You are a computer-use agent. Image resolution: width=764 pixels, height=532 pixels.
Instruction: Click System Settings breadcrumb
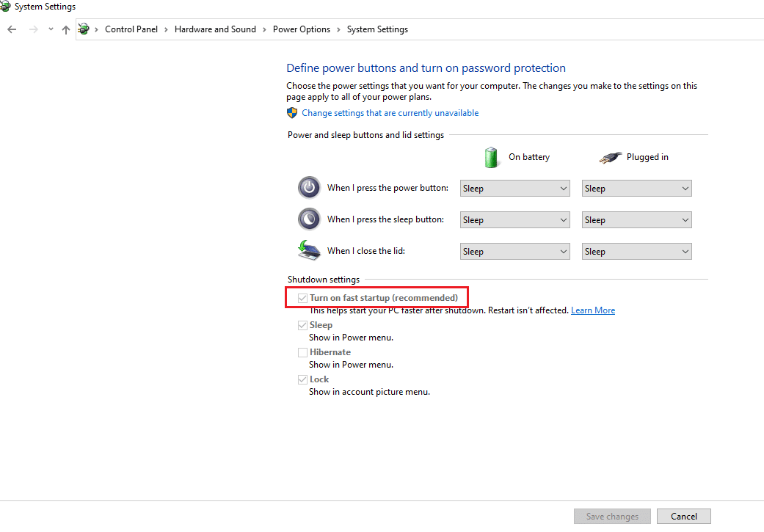pos(377,29)
